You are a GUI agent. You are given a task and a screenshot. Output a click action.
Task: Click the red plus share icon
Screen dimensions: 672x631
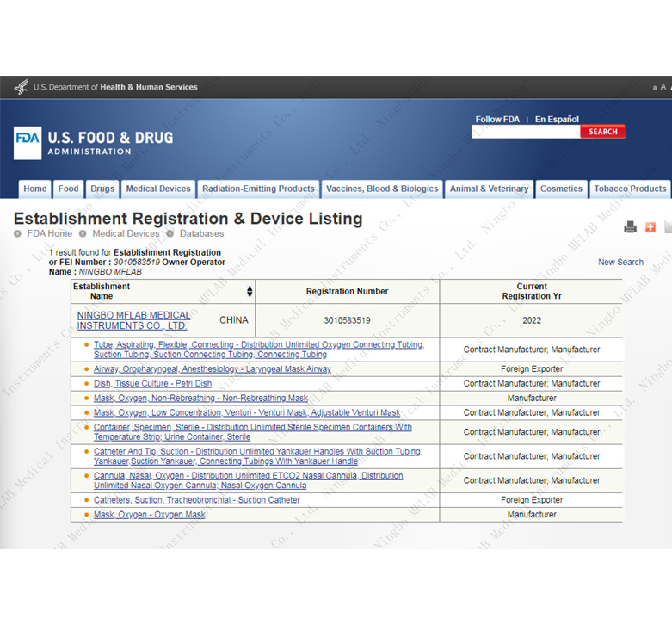coord(650,226)
